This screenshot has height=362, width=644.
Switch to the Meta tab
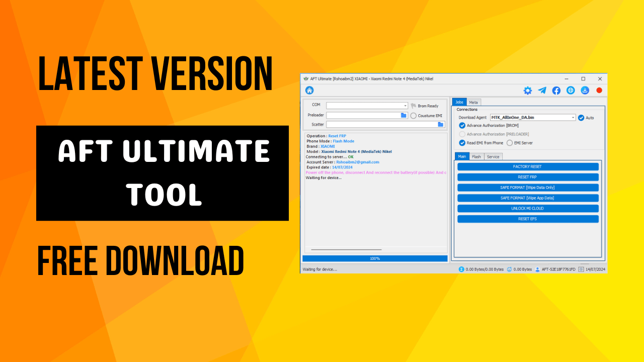[x=473, y=102]
